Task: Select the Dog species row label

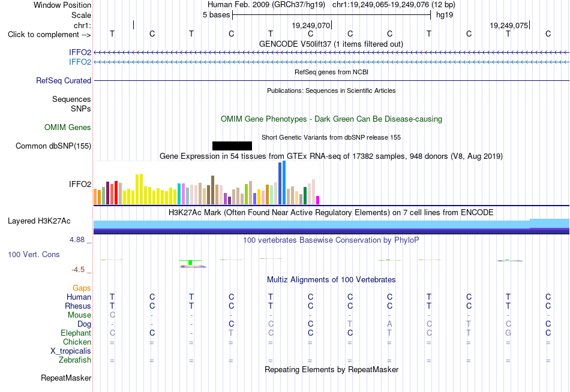Action: coord(84,324)
